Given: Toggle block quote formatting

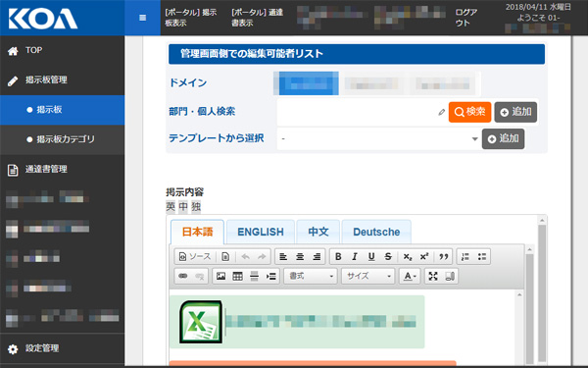Looking at the screenshot, I should [444, 257].
